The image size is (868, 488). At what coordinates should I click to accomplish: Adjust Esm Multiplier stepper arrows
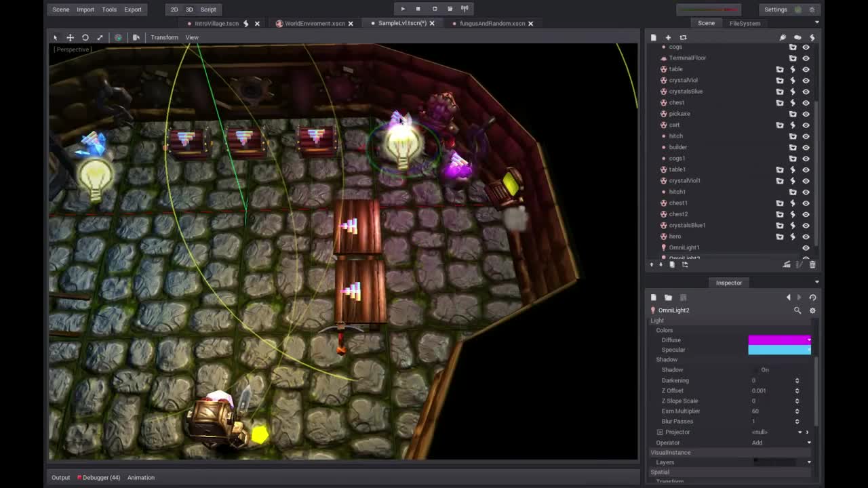[x=797, y=411]
